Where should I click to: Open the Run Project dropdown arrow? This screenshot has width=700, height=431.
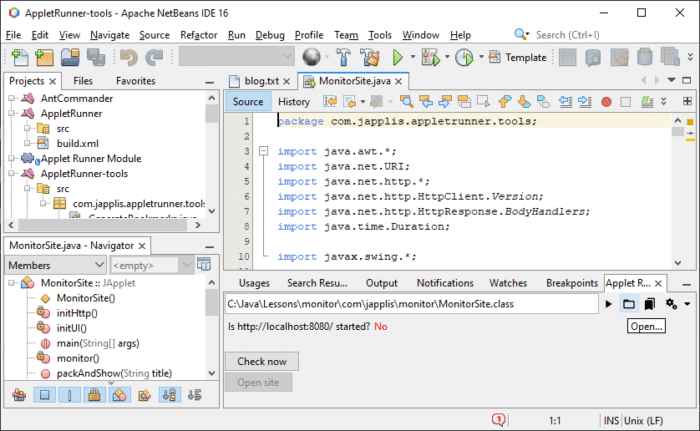pyautogui.click(x=412, y=57)
